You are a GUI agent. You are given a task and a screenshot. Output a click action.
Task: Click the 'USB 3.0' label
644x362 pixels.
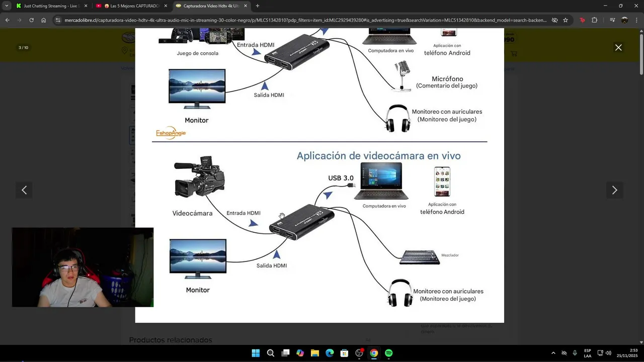pos(341,178)
